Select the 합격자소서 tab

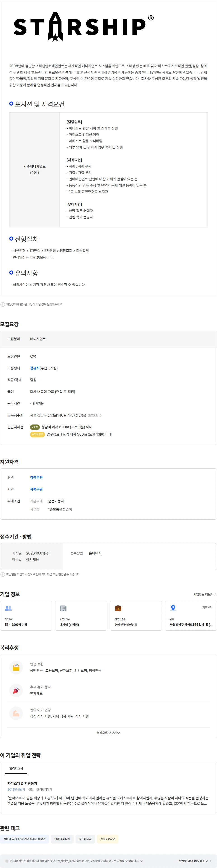(16, 768)
